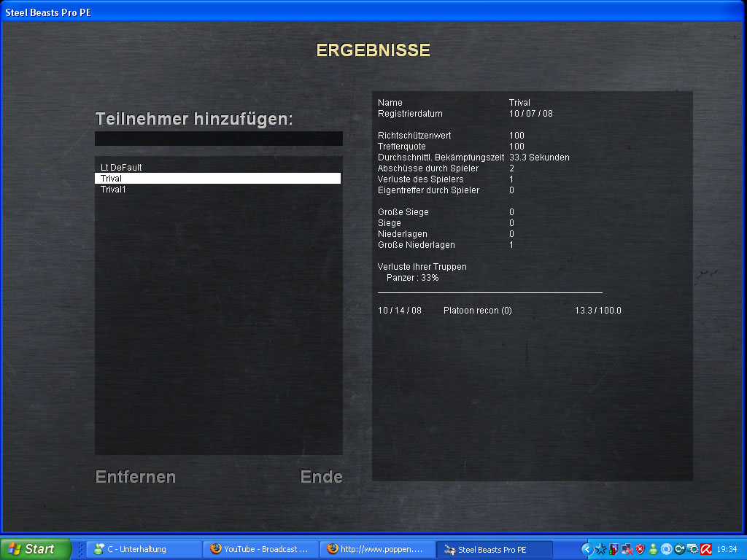Screen dimensions: 747x560
Task: Select participant Lt DeFault in the list
Action: [x=121, y=168]
